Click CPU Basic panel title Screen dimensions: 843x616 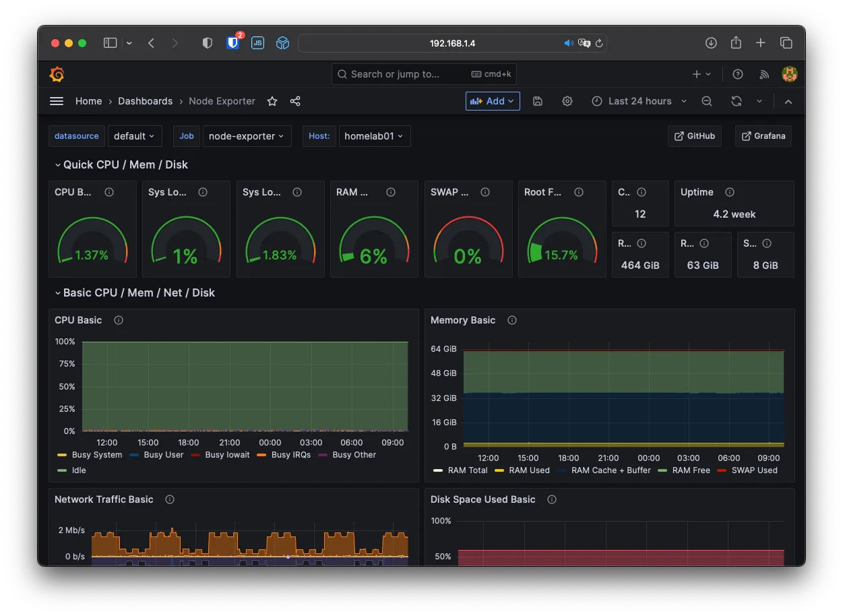click(x=78, y=320)
